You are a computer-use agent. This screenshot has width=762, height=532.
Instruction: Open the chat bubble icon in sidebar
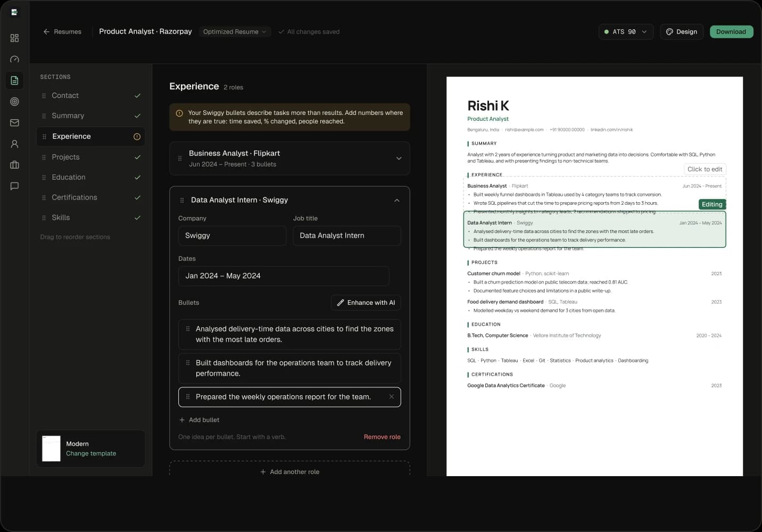[x=14, y=186]
